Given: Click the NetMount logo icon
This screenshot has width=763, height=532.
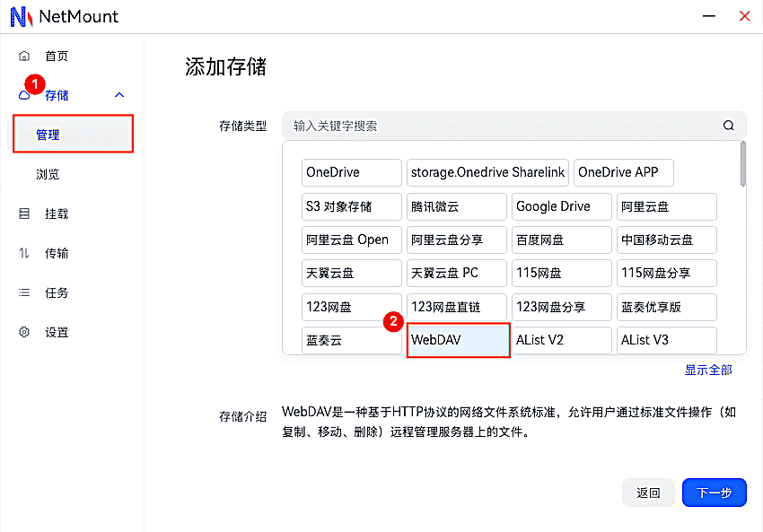Looking at the screenshot, I should pyautogui.click(x=22, y=16).
